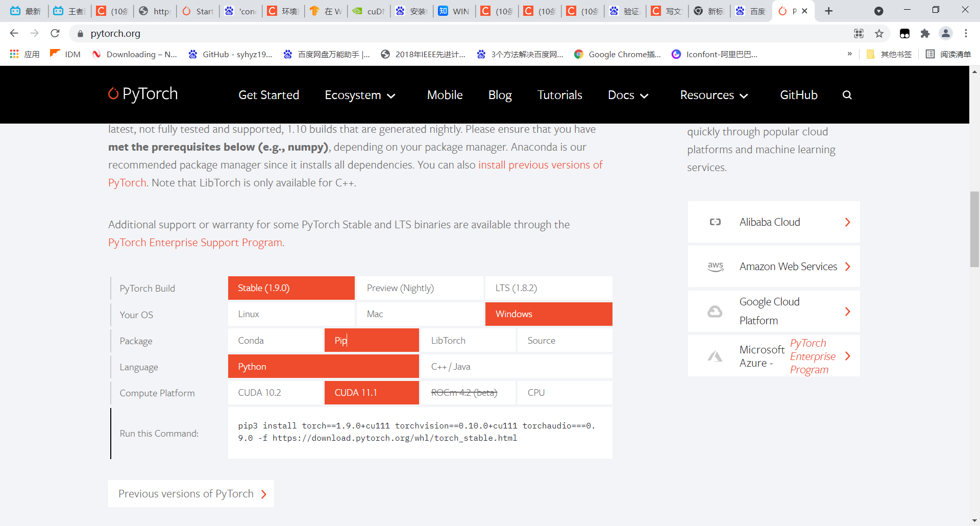Click the black extension icon in toolbar

(x=904, y=33)
